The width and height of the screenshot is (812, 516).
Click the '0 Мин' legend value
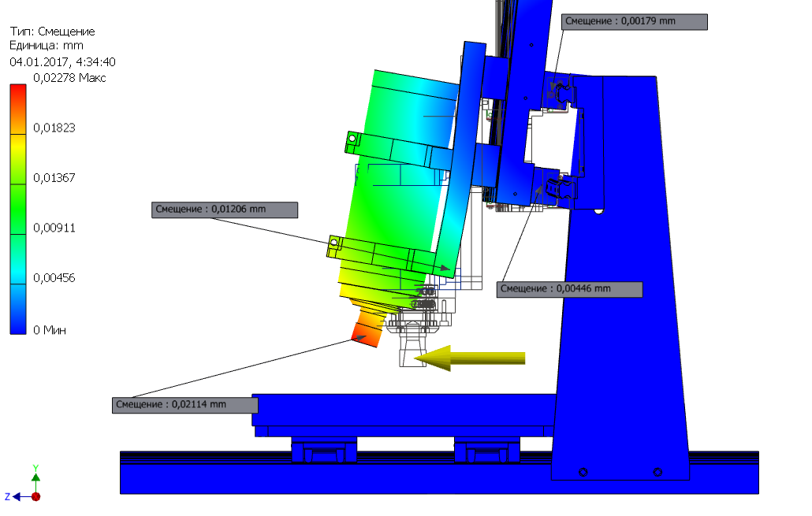pos(50,330)
